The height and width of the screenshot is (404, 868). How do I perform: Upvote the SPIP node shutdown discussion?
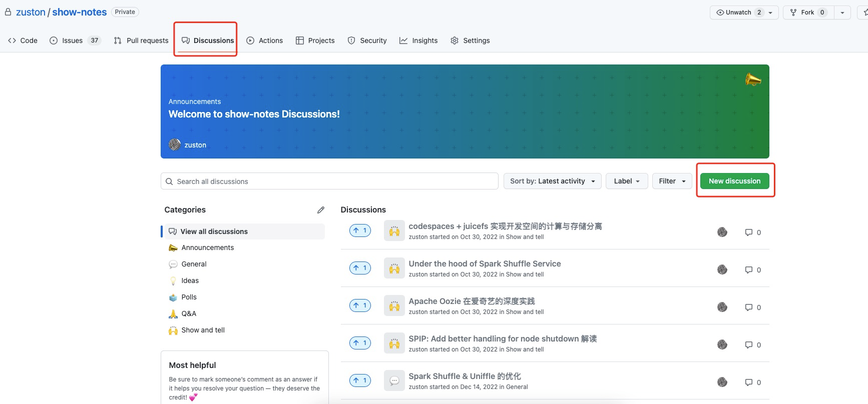point(360,343)
